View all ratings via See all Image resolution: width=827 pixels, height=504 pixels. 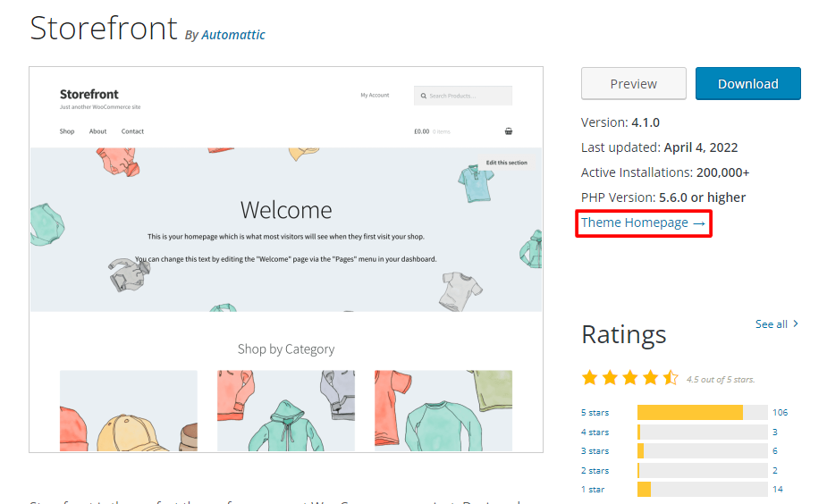771,324
